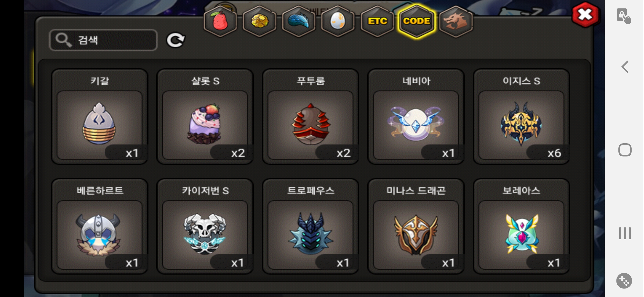
Task: Open the blue dragon wing category tab
Action: [x=299, y=21]
